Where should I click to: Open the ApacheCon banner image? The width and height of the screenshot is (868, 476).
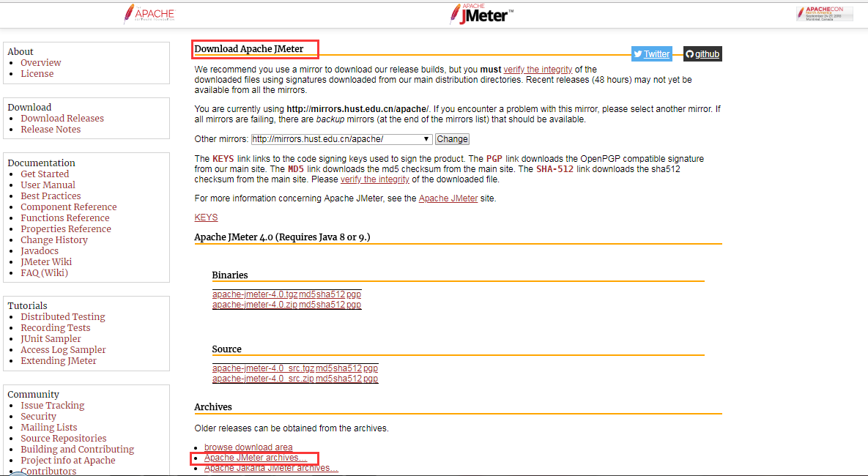click(825, 14)
